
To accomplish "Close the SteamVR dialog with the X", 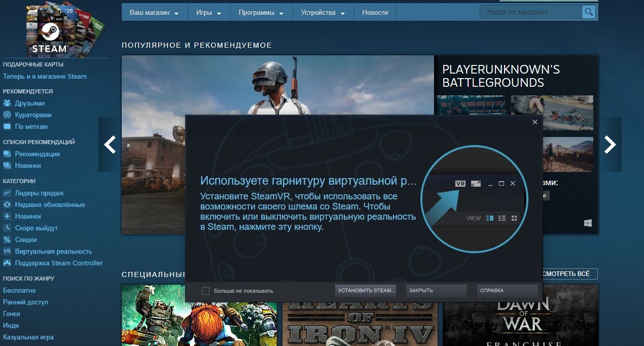I will (534, 122).
